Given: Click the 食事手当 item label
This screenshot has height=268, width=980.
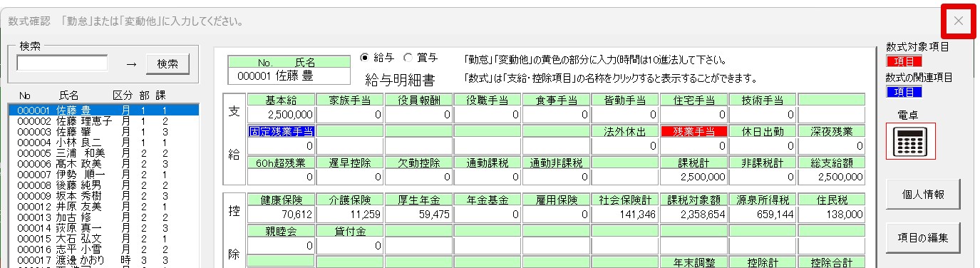Looking at the screenshot, I should [x=557, y=100].
